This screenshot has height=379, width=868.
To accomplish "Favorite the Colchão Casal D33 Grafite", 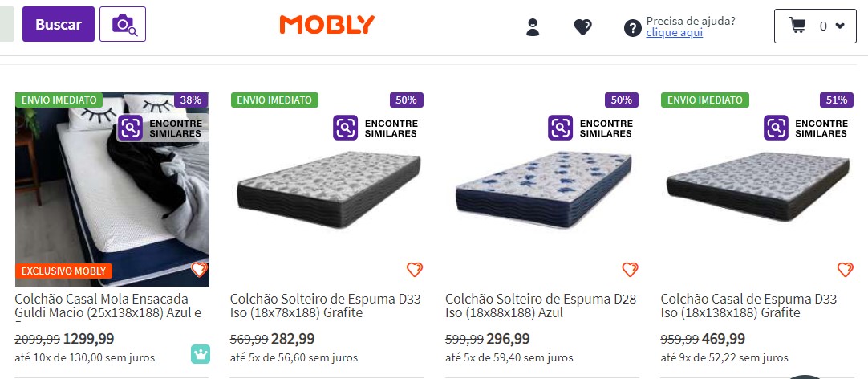I will 845,270.
